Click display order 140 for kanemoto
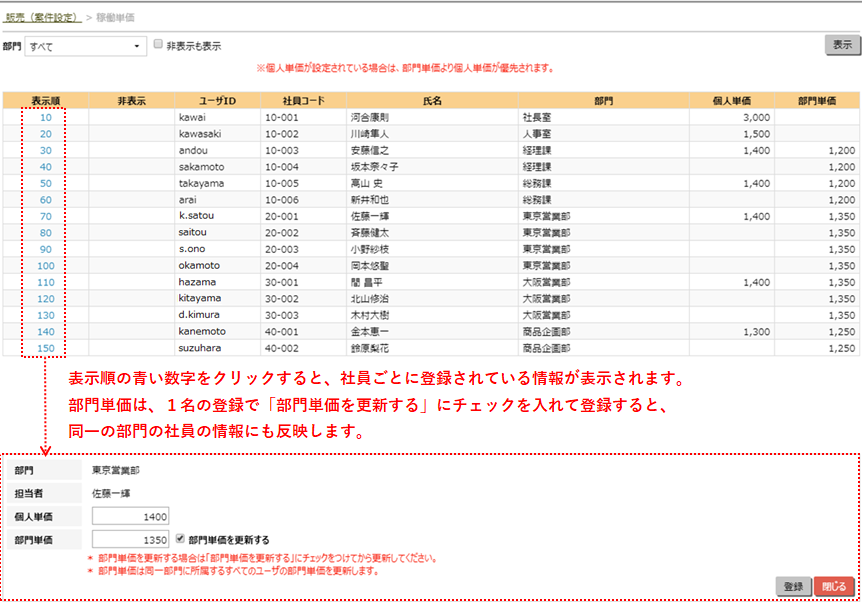This screenshot has width=862, height=602. (46, 331)
